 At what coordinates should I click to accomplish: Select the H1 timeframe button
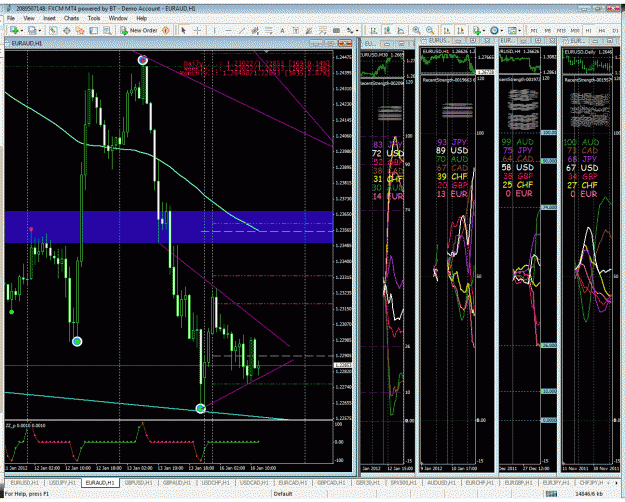(x=588, y=30)
